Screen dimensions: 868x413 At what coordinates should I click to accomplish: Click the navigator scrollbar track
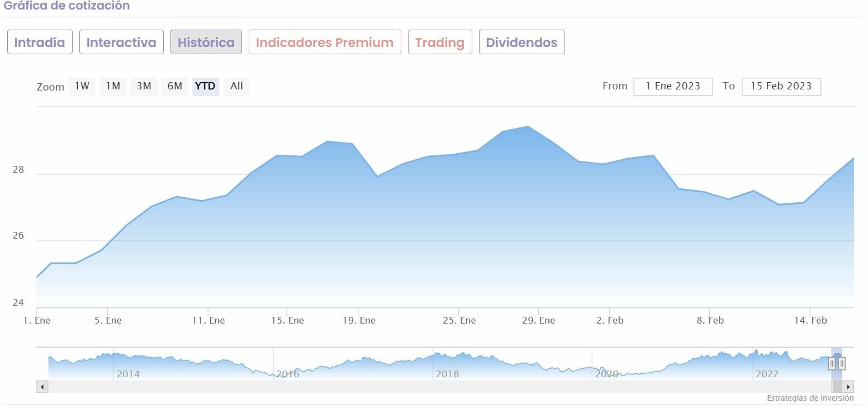(x=436, y=387)
